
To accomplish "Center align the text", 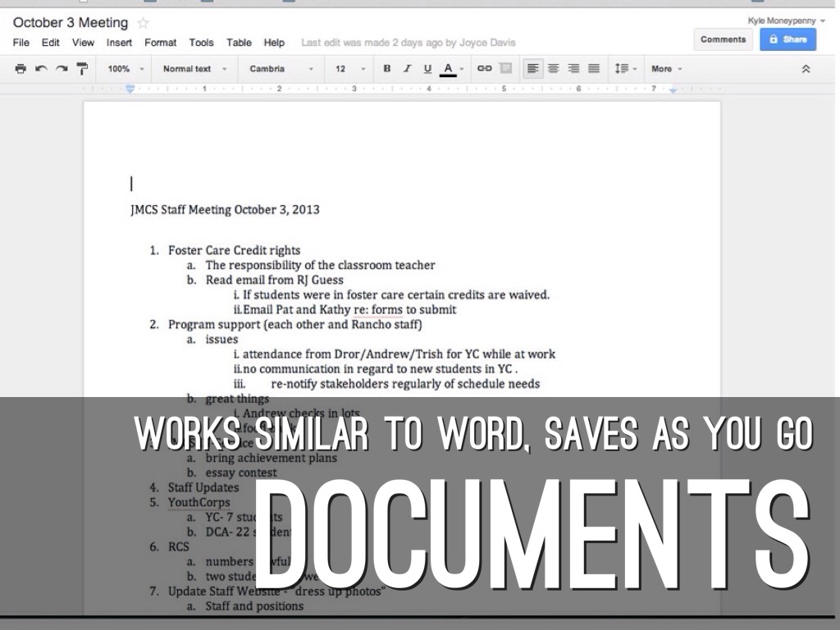I will click(x=554, y=69).
